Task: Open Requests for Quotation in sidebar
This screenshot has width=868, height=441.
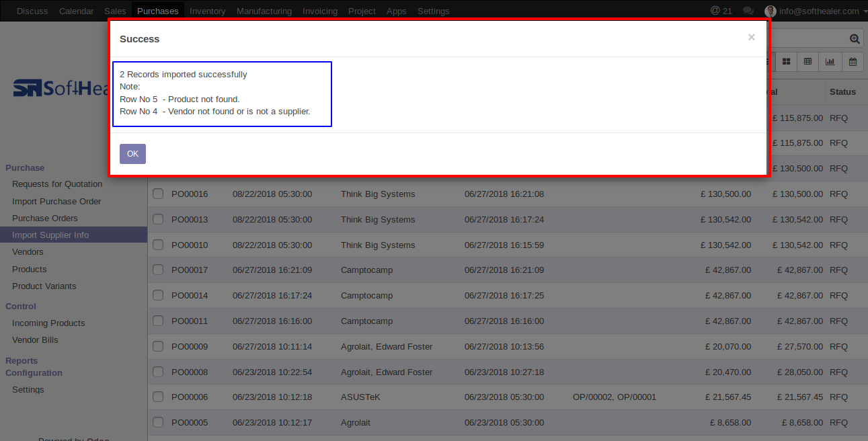Action: pos(57,184)
